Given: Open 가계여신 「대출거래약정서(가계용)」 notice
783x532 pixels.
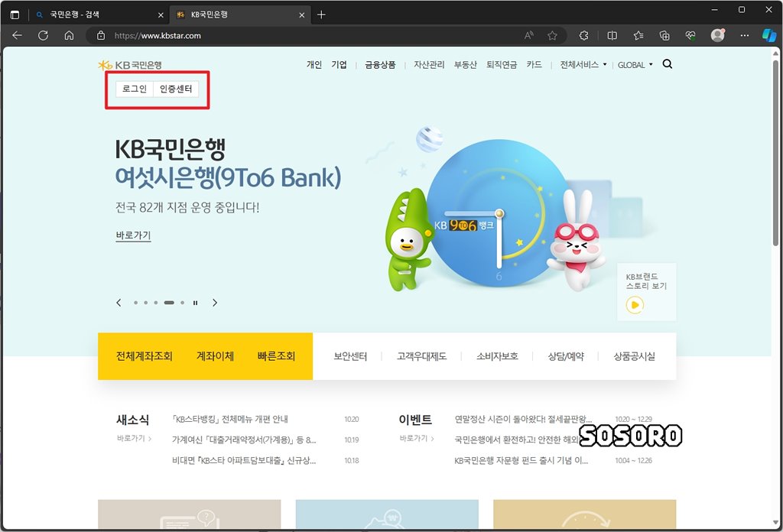Looking at the screenshot, I should tap(244, 440).
